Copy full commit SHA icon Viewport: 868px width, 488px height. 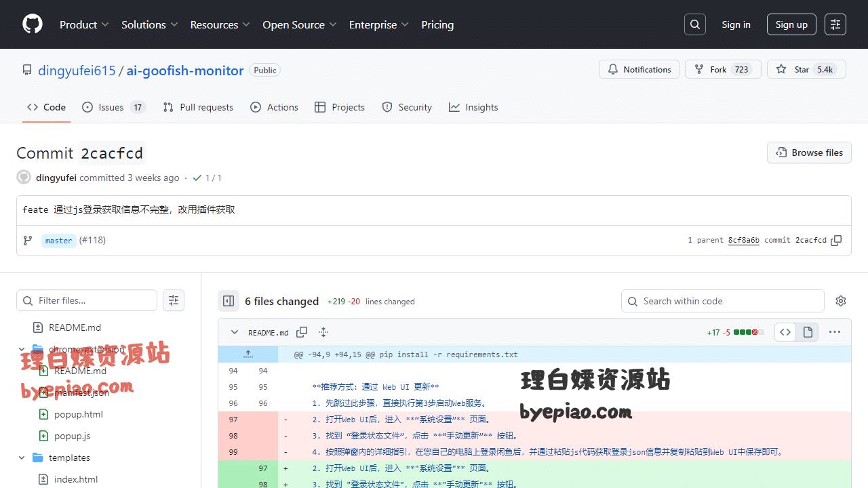[x=836, y=241]
